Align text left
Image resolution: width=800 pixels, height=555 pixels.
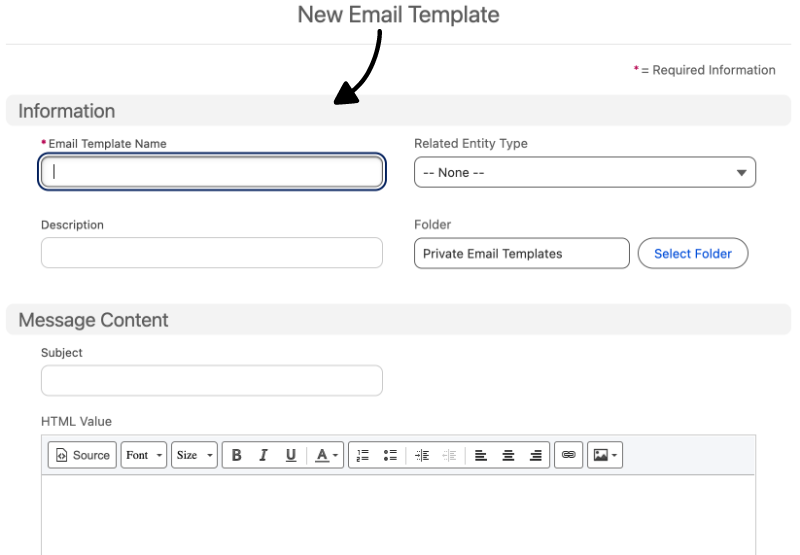tap(481, 455)
